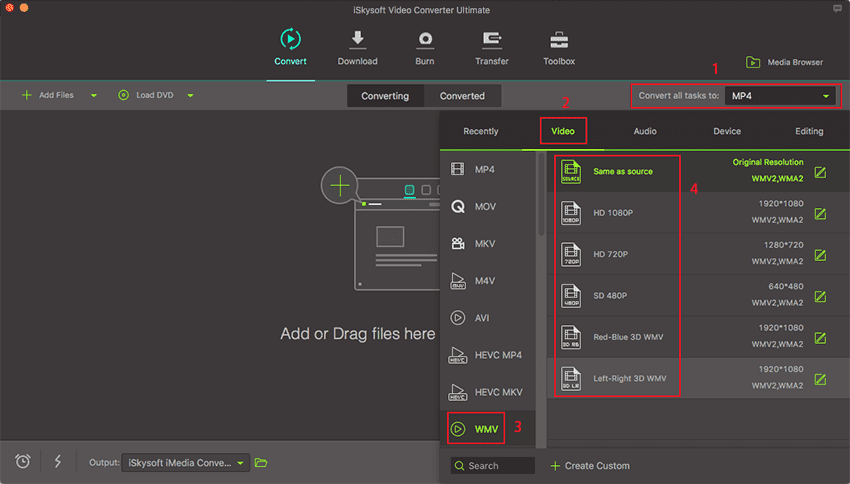The height and width of the screenshot is (484, 850).
Task: Open the Download section icon
Action: (357, 40)
